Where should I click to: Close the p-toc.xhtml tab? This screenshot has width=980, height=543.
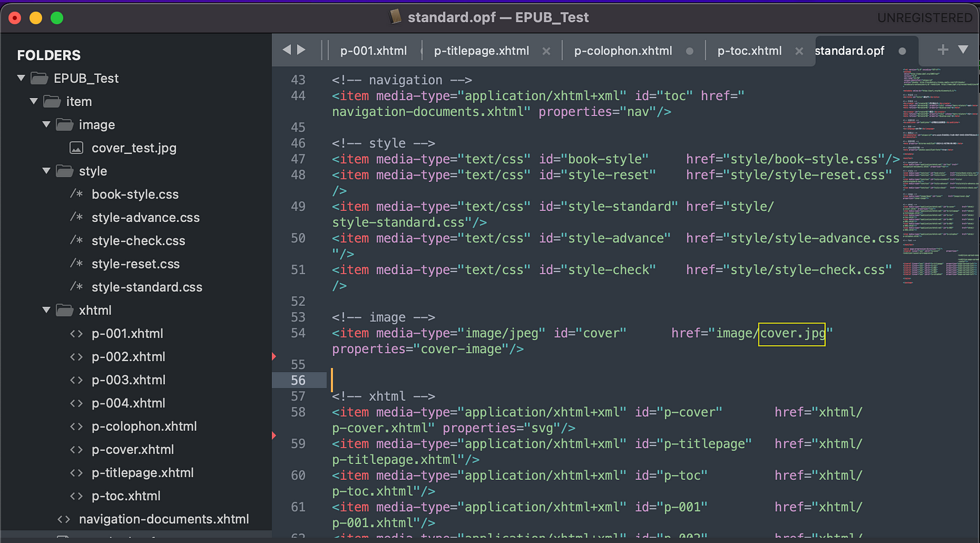[x=799, y=51]
